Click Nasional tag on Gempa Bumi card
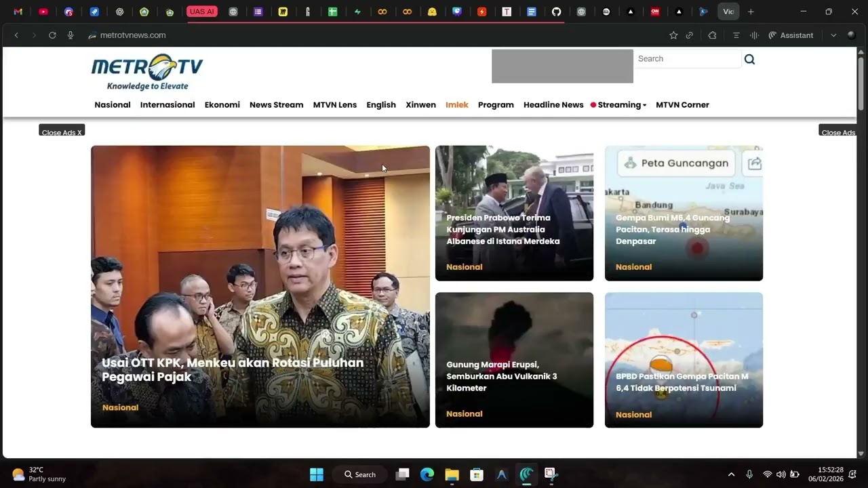The height and width of the screenshot is (488, 868). pos(633,267)
